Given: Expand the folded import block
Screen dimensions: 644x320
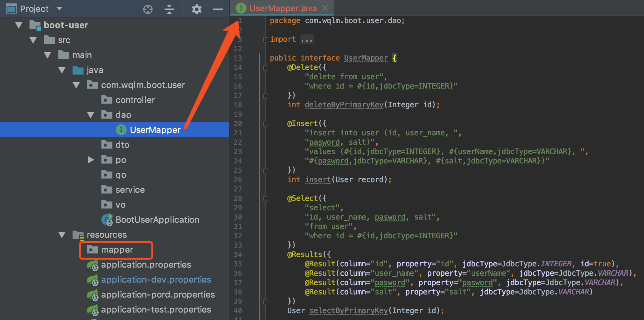Looking at the screenshot, I should click(x=265, y=40).
